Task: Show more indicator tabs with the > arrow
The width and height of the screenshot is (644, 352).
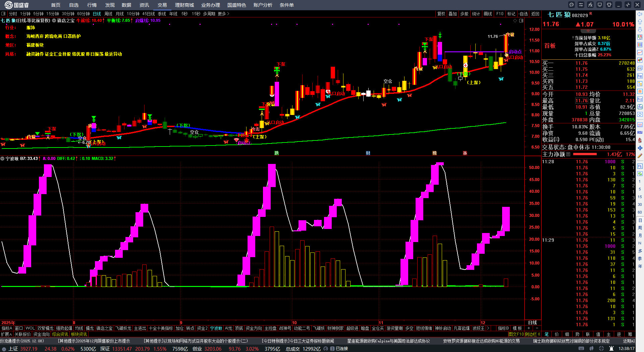Action: pos(488,328)
